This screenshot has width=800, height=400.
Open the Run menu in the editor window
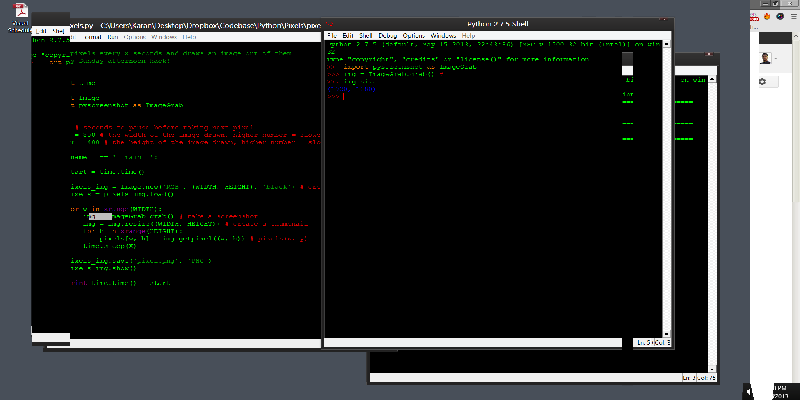pyautogui.click(x=107, y=35)
